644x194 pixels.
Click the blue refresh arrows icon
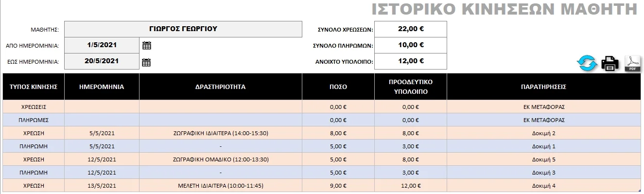pos(587,63)
